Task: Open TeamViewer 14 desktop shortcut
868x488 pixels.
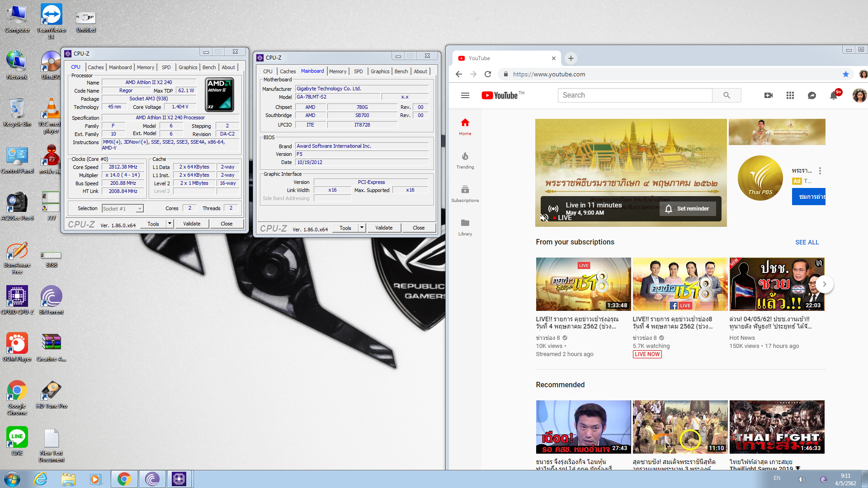Action: tap(52, 21)
